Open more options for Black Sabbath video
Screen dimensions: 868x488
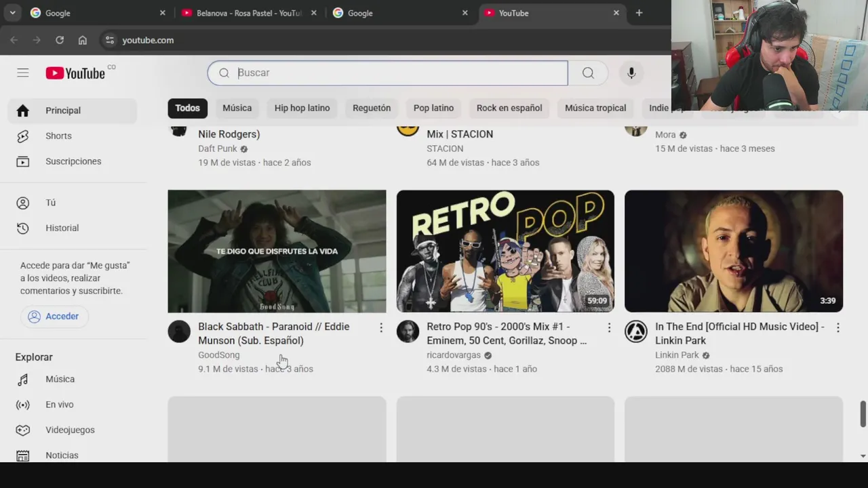click(x=381, y=328)
